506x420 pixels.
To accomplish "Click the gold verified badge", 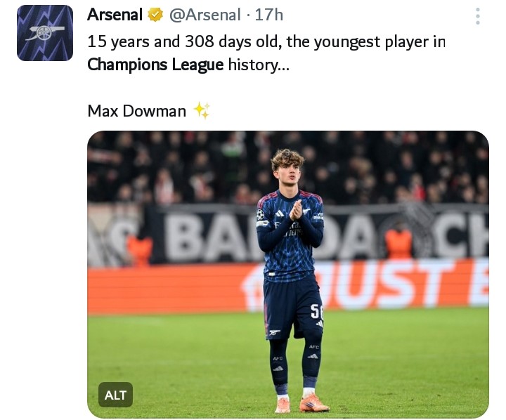I will (x=155, y=15).
